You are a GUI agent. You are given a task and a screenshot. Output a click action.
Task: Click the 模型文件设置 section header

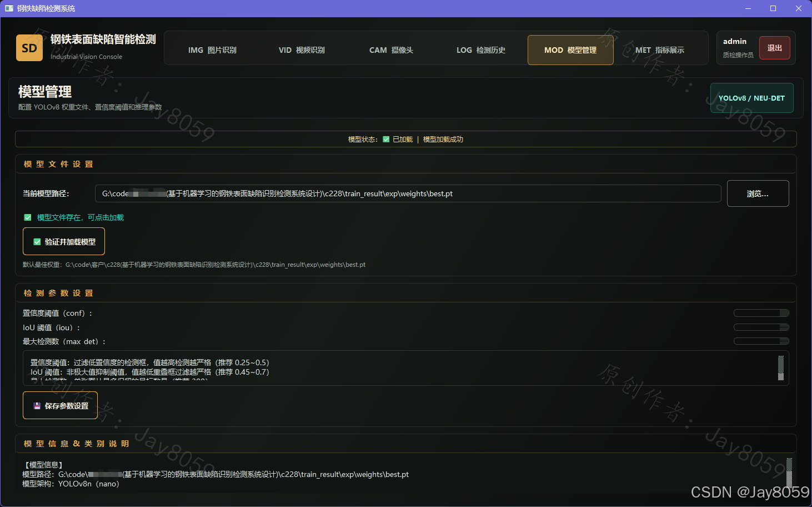(58, 164)
